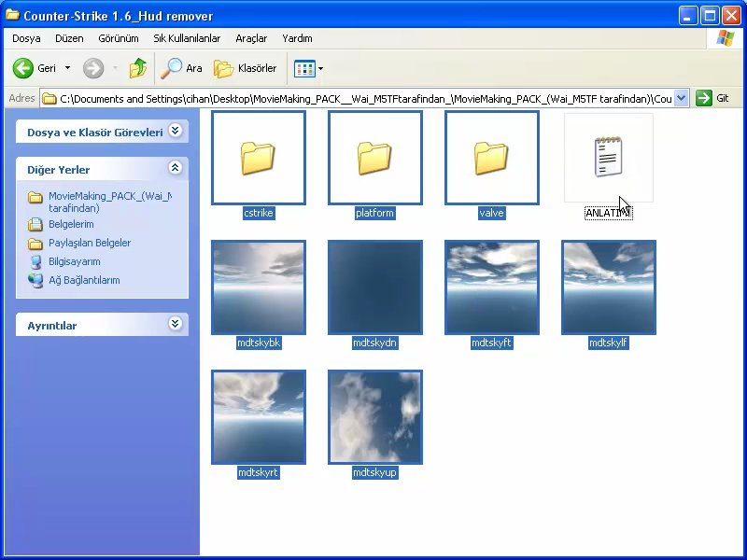Select the platform folder icon
Viewport: 747px width, 560px height.
tap(375, 158)
